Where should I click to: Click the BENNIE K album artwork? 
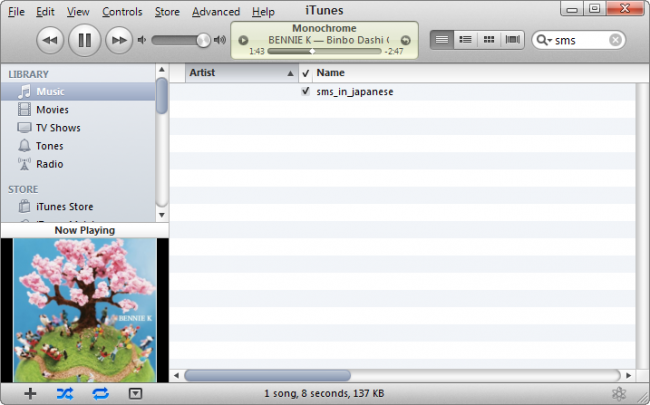pyautogui.click(x=85, y=310)
